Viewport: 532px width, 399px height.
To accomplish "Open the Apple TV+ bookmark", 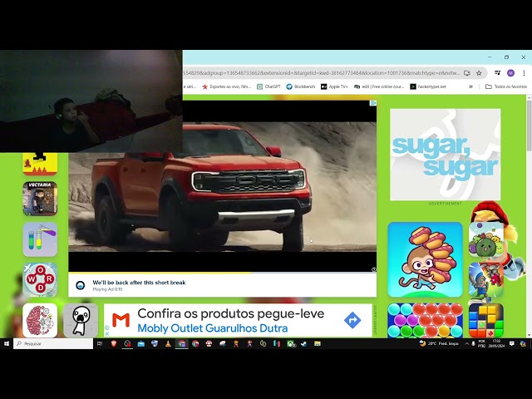I will tap(334, 86).
